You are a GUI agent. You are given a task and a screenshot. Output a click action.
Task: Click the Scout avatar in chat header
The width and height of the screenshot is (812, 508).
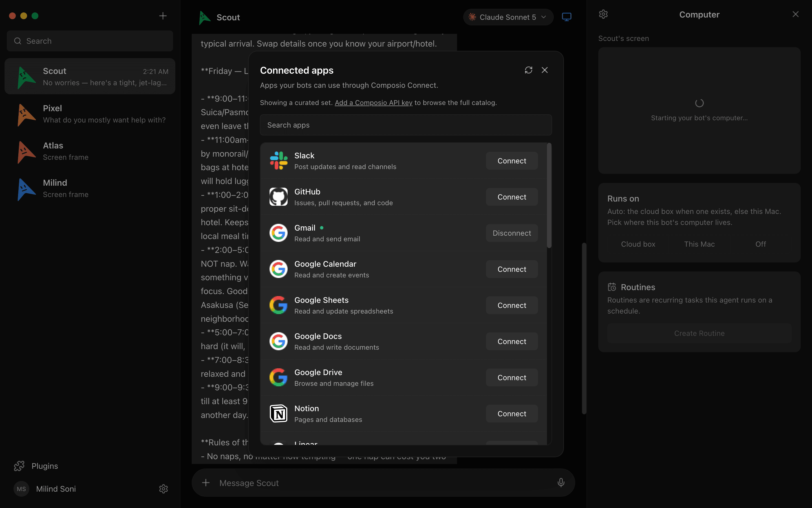204,17
